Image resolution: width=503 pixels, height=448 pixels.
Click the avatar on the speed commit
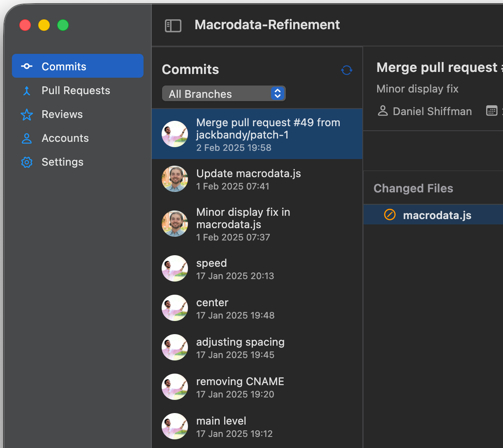point(174,268)
